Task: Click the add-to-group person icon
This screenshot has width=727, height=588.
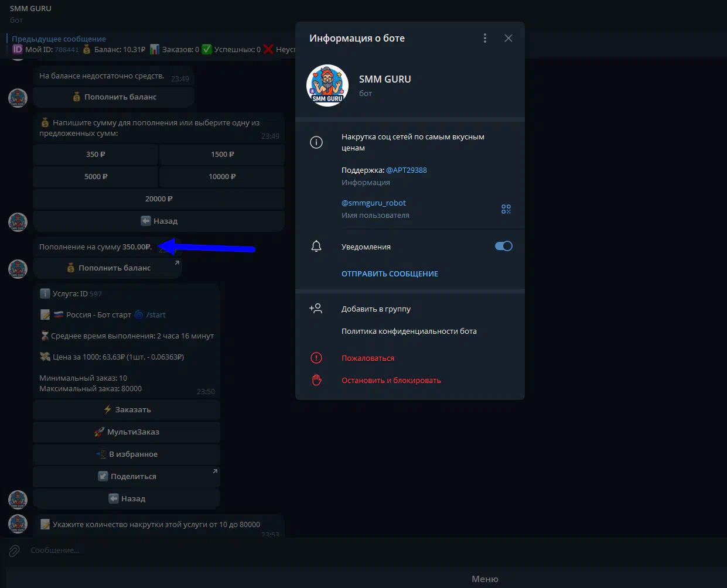Action: (316, 309)
